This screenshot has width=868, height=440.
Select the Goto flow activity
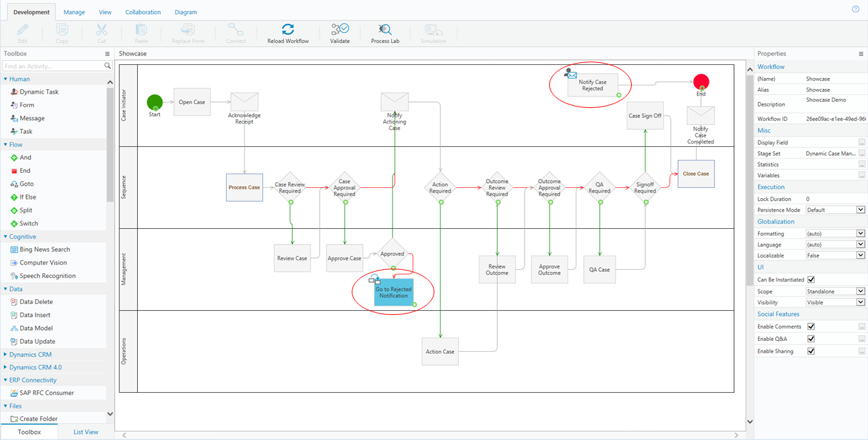(27, 184)
